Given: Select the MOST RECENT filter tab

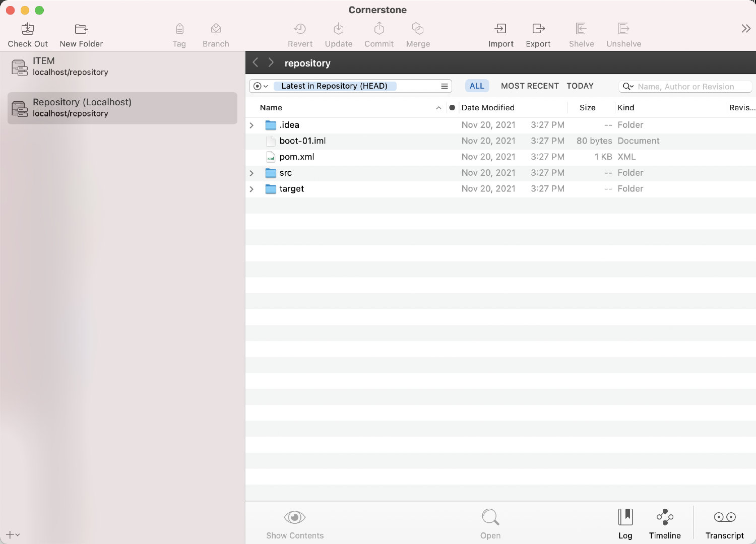Looking at the screenshot, I should coord(530,86).
